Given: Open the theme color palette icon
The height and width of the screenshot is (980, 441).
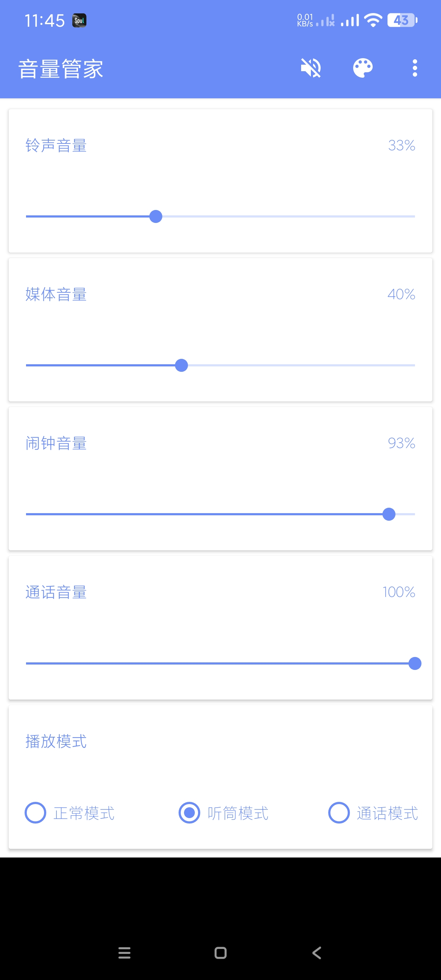Looking at the screenshot, I should [x=363, y=68].
